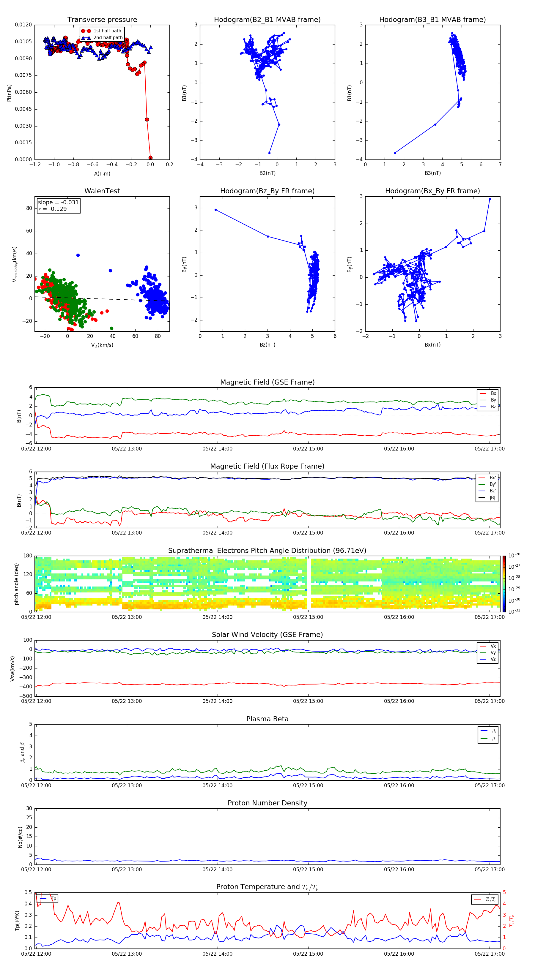Click the pitch angle spectrogram colorbar

[x=504, y=584]
